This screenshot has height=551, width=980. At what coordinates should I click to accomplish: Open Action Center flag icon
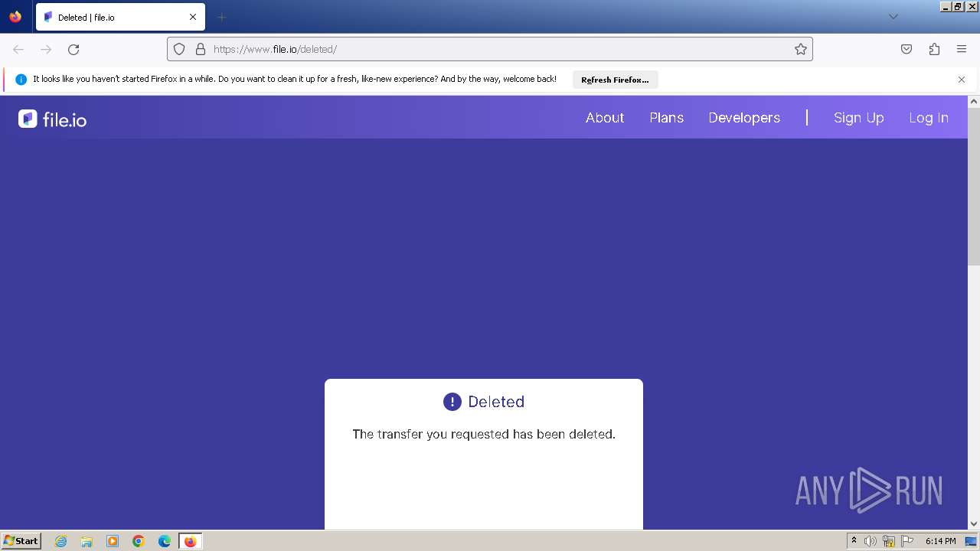tap(907, 541)
